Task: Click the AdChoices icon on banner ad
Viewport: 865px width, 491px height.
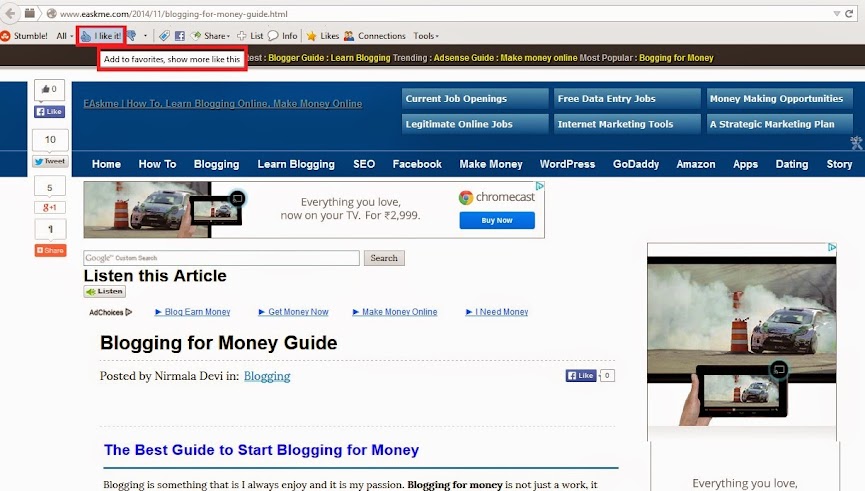Action: [540, 186]
